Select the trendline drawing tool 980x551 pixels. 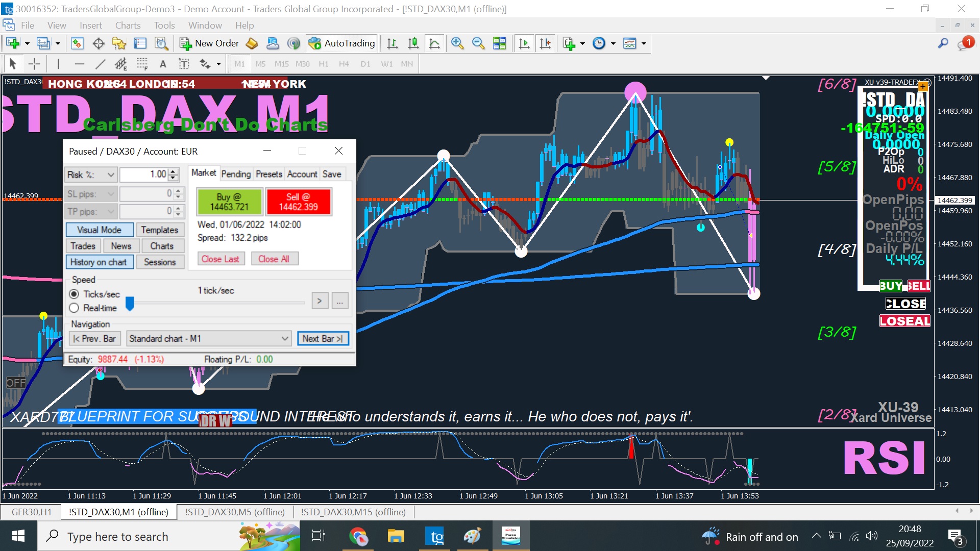pos(100,64)
